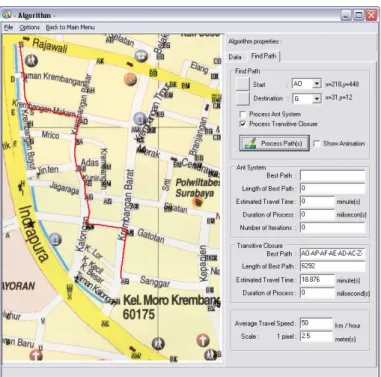Open the Start node dropdown
This screenshot has height=377, width=381.
tap(317, 84)
